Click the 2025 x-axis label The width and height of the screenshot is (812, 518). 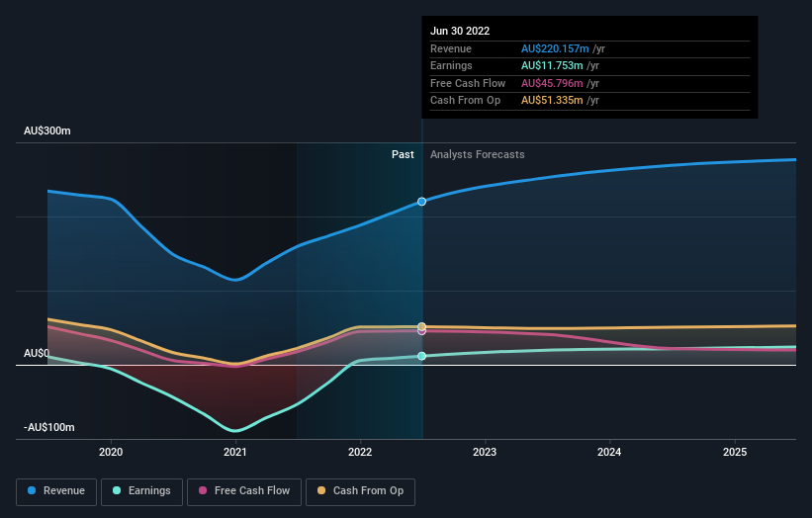(735, 453)
